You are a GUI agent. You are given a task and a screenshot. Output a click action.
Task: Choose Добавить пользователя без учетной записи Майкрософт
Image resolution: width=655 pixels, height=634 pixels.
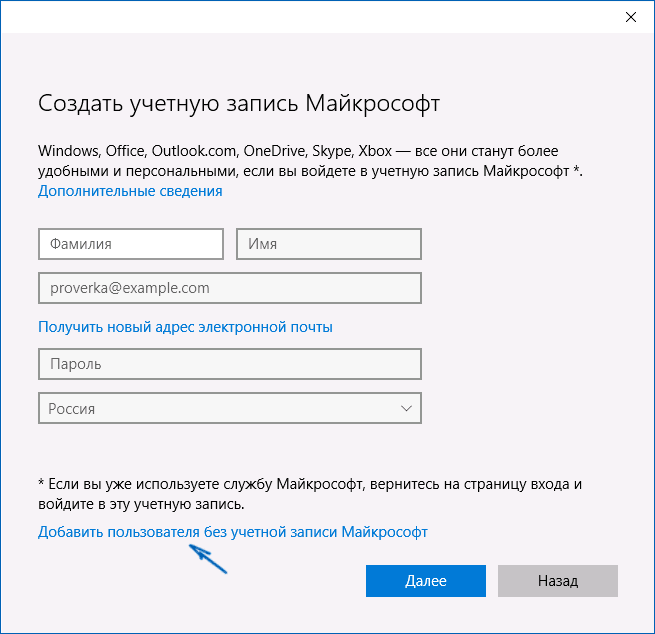click(232, 532)
